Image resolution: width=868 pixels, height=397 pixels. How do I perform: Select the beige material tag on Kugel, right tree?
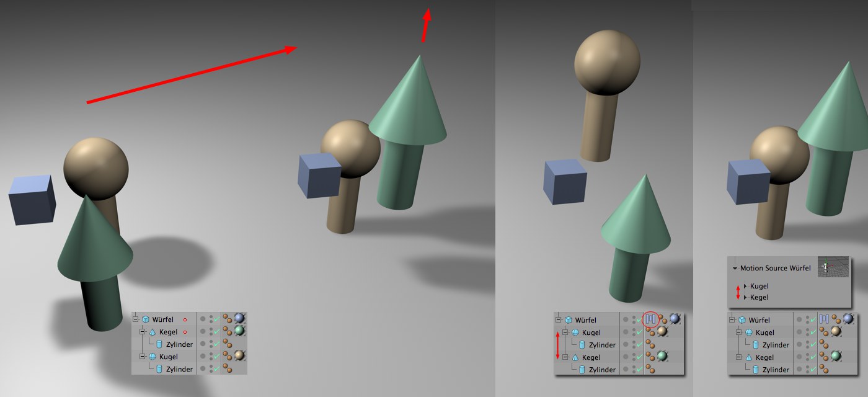coord(836,331)
